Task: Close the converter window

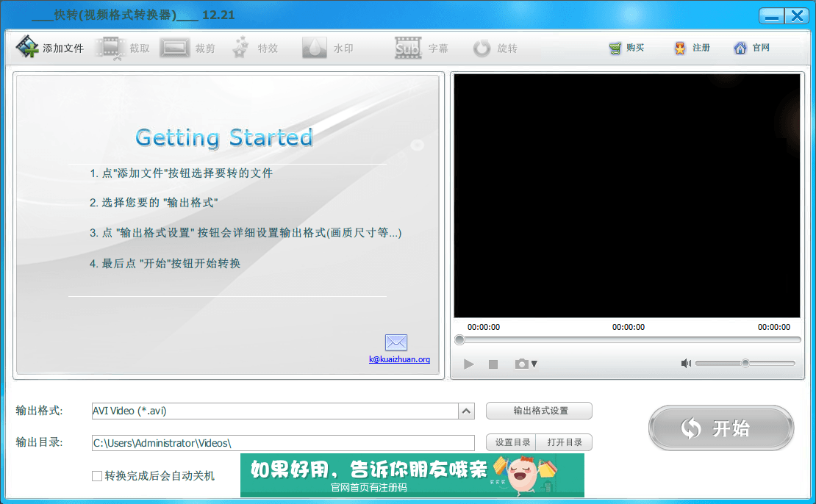Action: [x=797, y=16]
